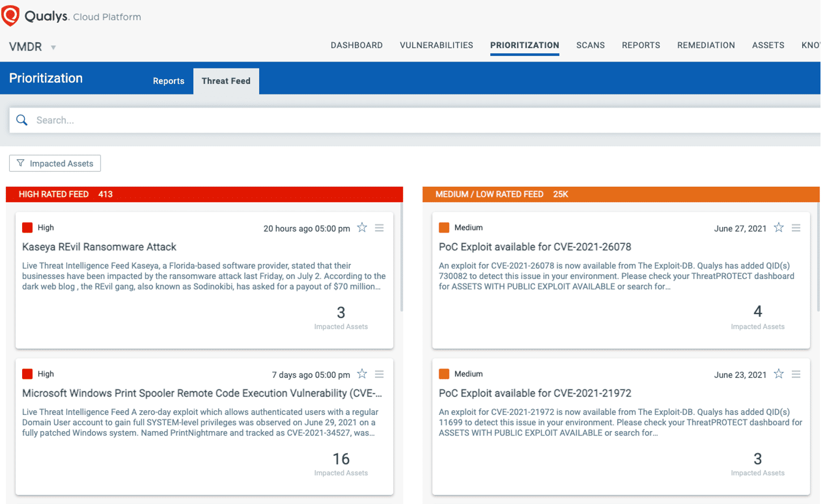The image size is (821, 504).
Task: Star the CVE-2021-21972 exploit item
Action: tap(778, 374)
